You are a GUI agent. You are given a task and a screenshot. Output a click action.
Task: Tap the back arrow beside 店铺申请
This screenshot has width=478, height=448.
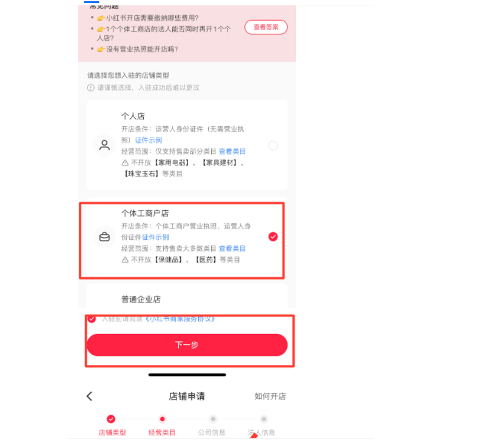(x=89, y=396)
